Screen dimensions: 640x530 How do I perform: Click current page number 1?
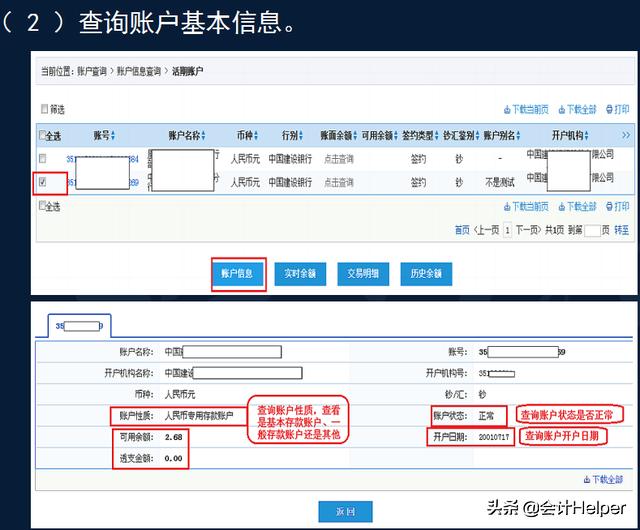tap(507, 230)
